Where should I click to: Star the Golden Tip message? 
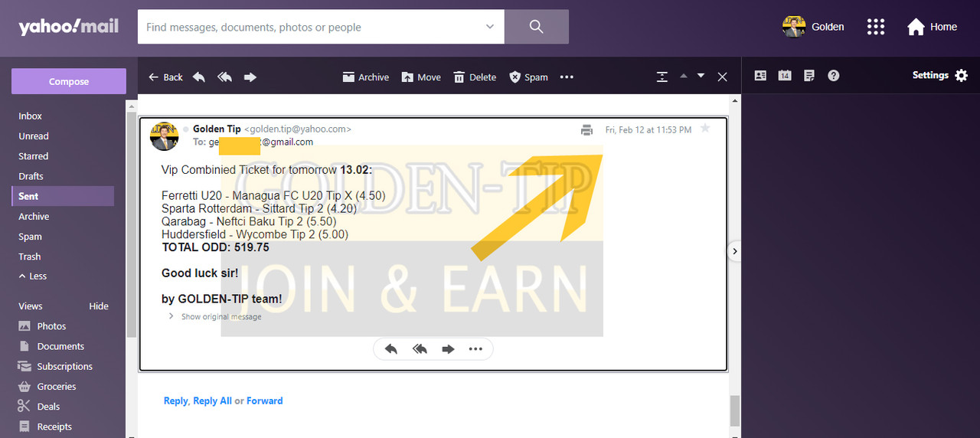point(705,129)
